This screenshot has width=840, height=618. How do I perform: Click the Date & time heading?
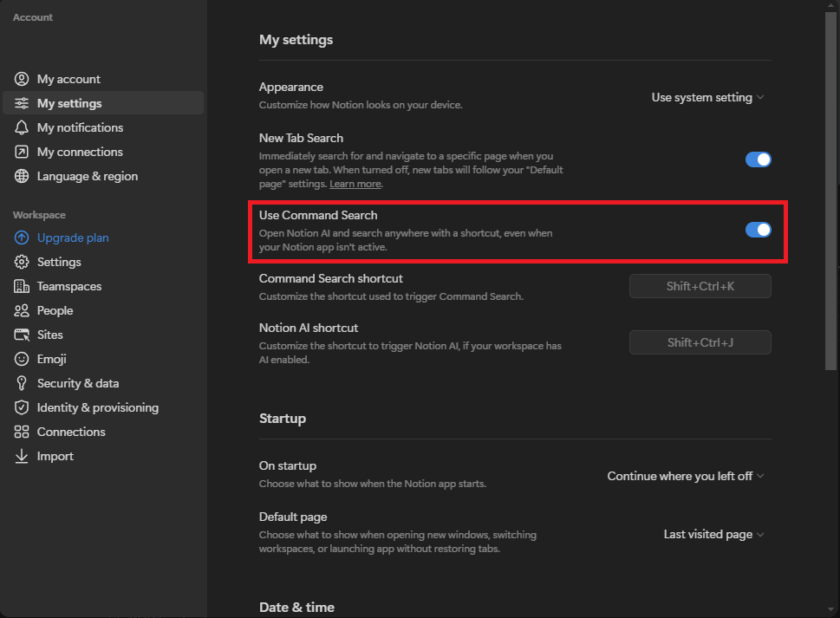pyautogui.click(x=296, y=608)
